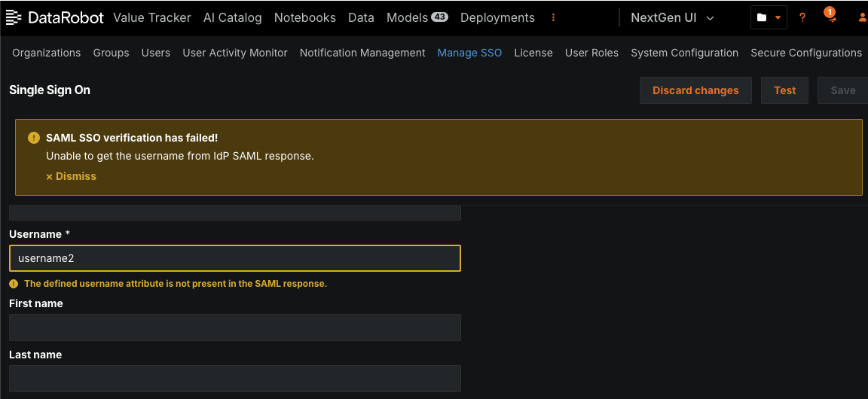Open the System Configuration tab
This screenshot has height=399, width=868.
(x=684, y=53)
